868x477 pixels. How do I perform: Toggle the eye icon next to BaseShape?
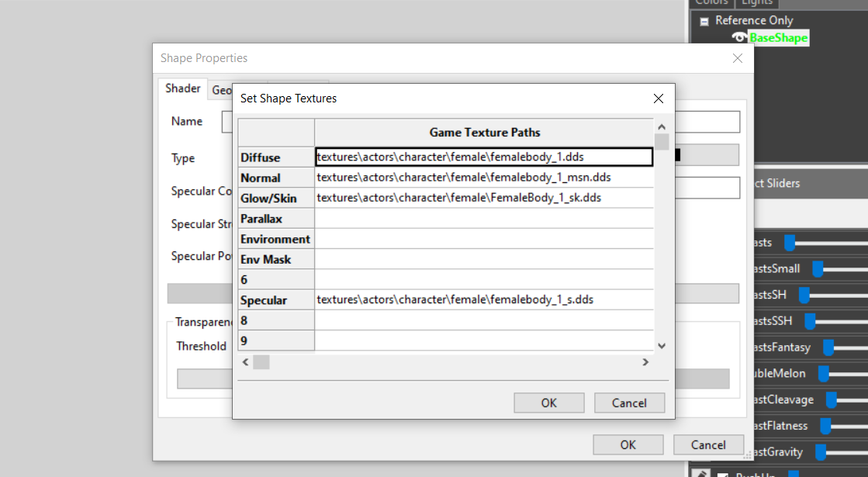739,38
